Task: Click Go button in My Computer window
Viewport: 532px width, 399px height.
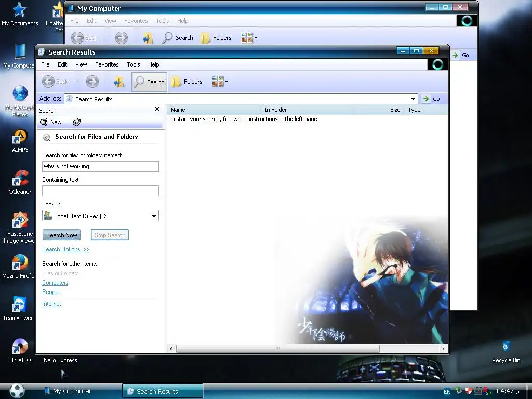Action: (x=461, y=55)
